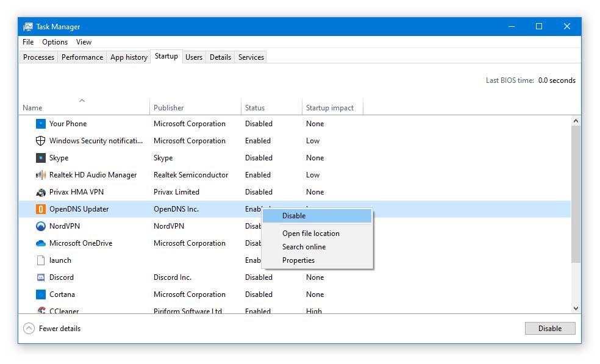Click the Microsoft OneDrive cloud icon

tap(41, 243)
